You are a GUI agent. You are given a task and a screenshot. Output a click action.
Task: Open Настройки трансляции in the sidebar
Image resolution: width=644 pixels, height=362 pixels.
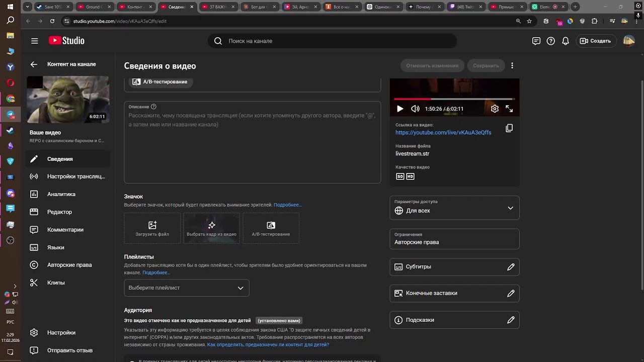click(67, 176)
